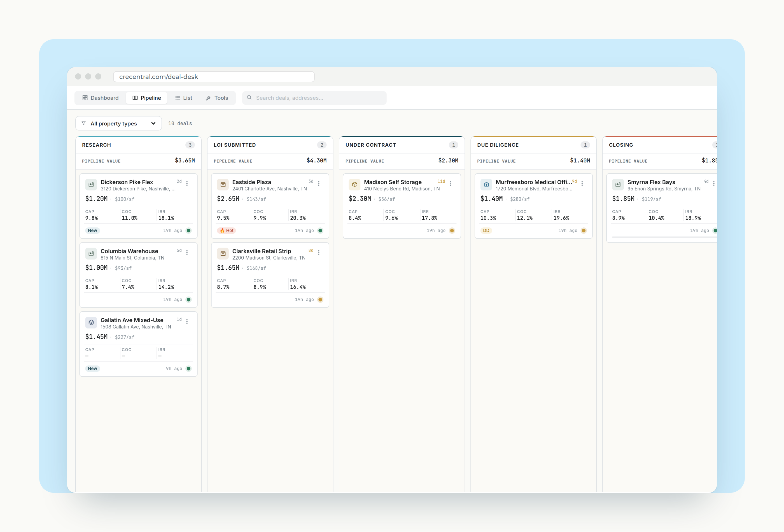This screenshot has height=532, width=784.
Task: Click the Research pipeline value $3.65M
Action: pyautogui.click(x=185, y=160)
